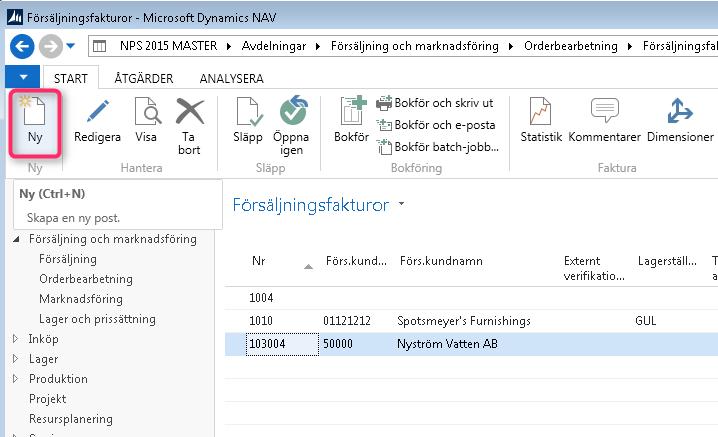Open the blue application menu dropdown
718x437 pixels.
(23, 77)
